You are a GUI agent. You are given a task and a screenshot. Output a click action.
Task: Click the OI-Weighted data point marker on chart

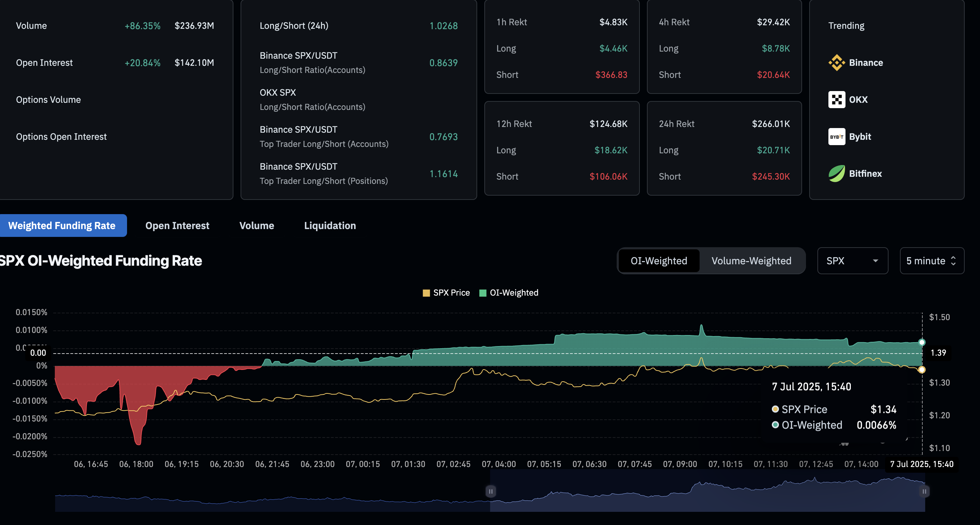click(922, 342)
